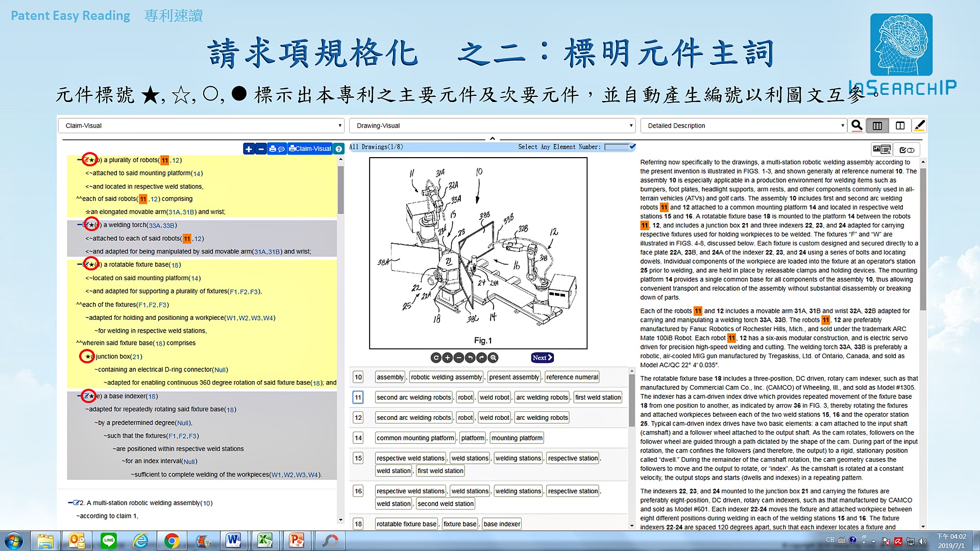
Task: Collapse the rotatable fixture base claim element
Action: click(x=79, y=265)
